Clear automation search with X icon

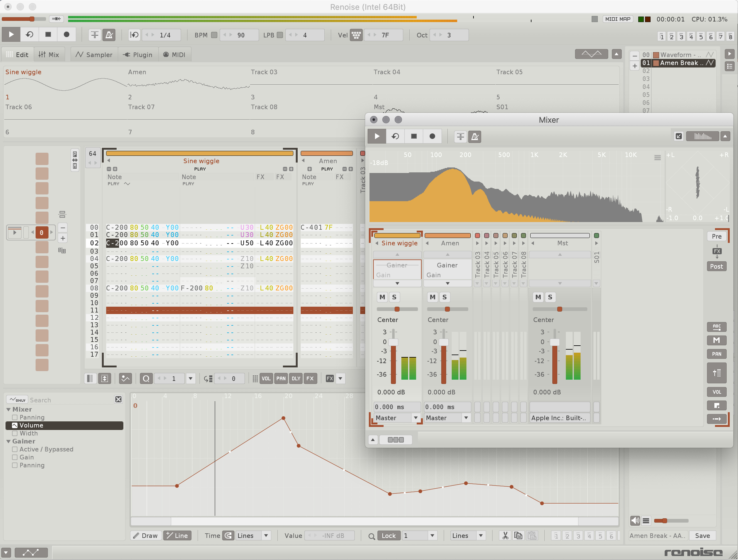pyautogui.click(x=118, y=399)
